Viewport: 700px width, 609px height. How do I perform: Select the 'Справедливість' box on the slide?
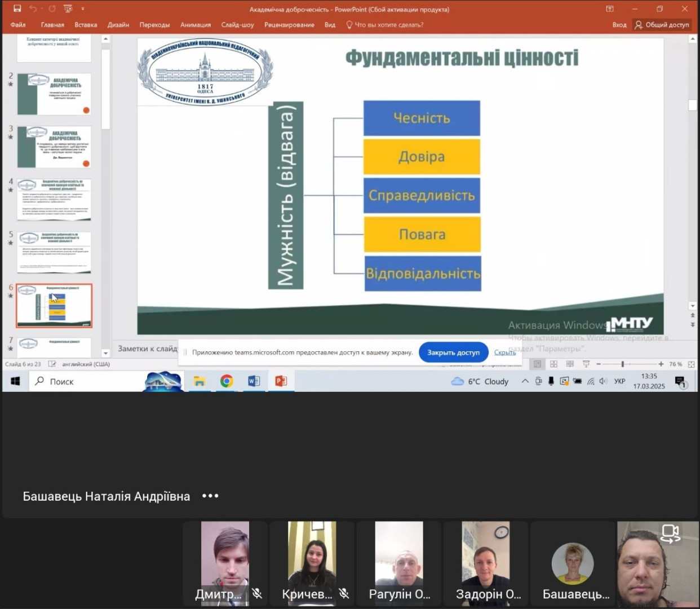coord(422,196)
